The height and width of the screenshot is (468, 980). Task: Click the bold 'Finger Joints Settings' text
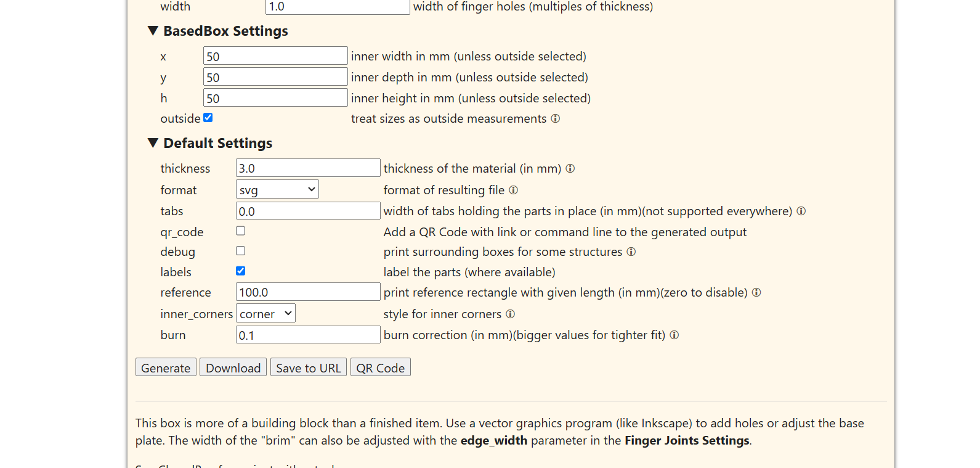687,440
